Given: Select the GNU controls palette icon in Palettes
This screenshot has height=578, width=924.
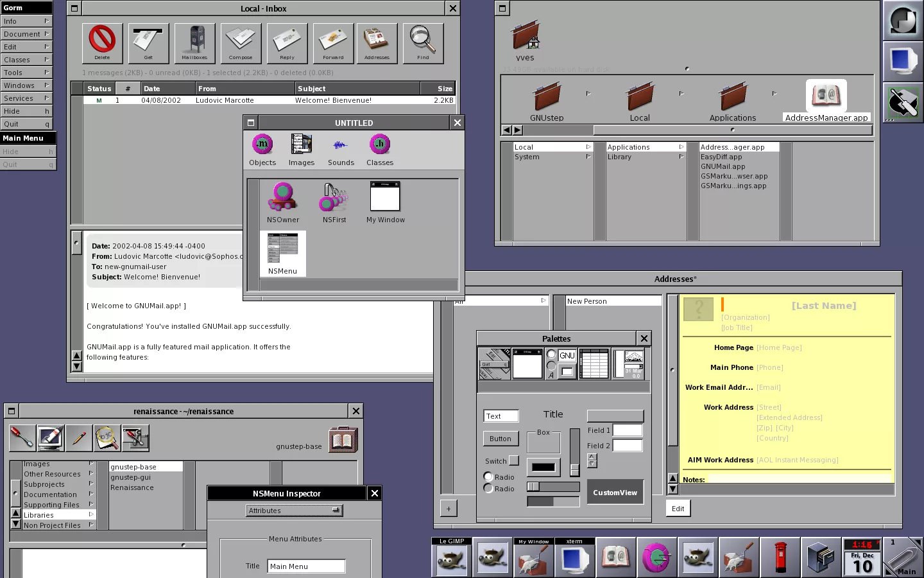Looking at the screenshot, I should [x=560, y=364].
